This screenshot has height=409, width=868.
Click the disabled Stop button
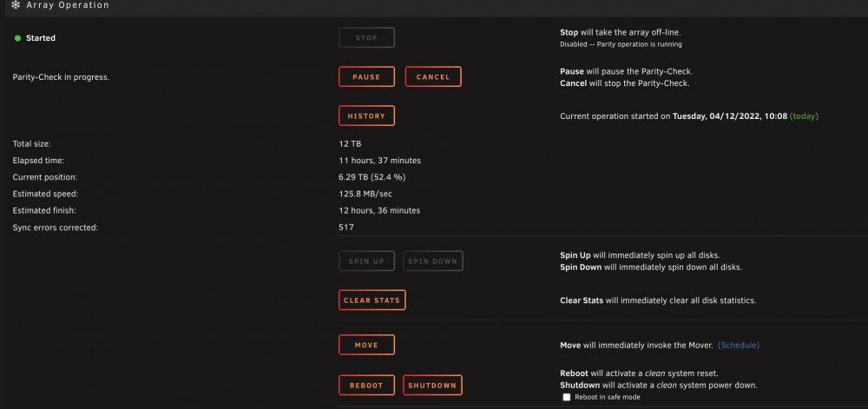click(x=366, y=37)
